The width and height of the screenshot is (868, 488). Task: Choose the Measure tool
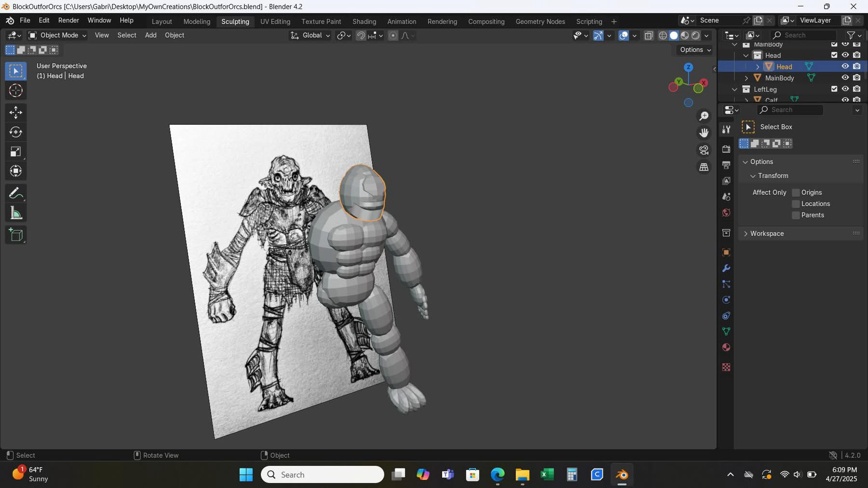(16, 213)
